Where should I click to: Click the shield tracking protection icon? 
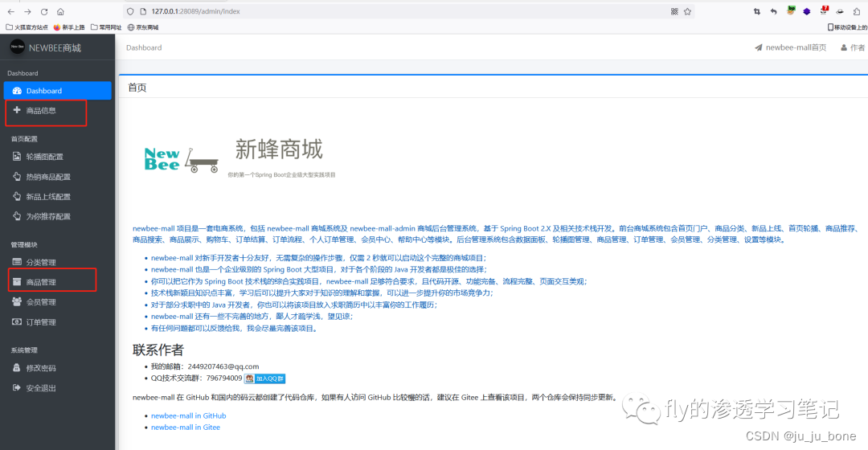pyautogui.click(x=130, y=11)
